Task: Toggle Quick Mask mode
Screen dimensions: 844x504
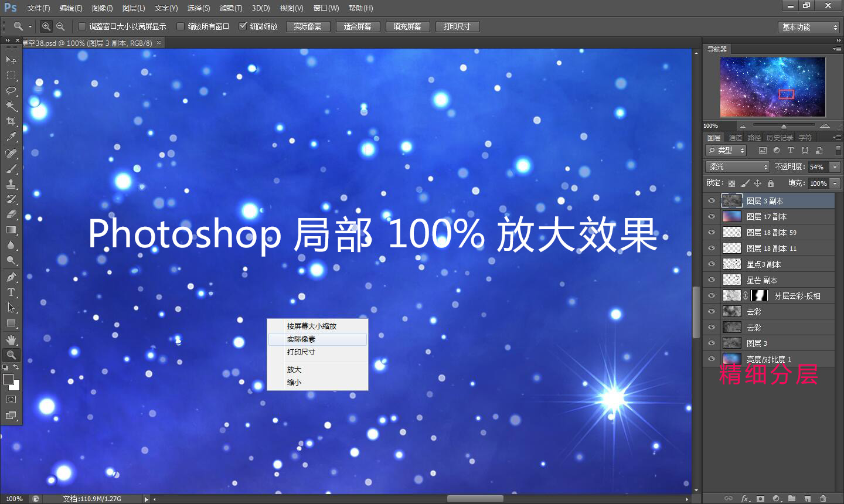Action: point(11,400)
